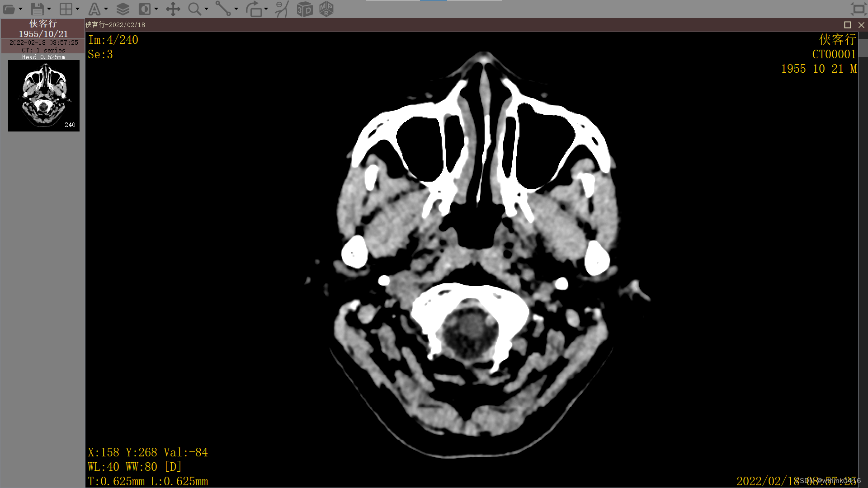Image resolution: width=868 pixels, height=488 pixels.
Task: Expand the save options dropdown arrow
Action: 49,9
